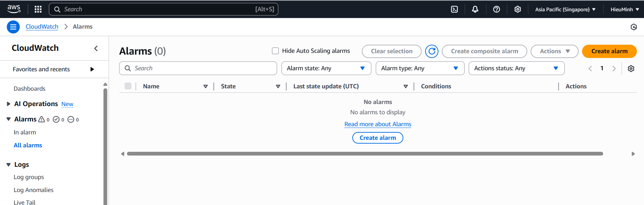Viewport: 644px width, 205px height.
Task: Click the horizontal table scrollbar
Action: pyautogui.click(x=365, y=154)
